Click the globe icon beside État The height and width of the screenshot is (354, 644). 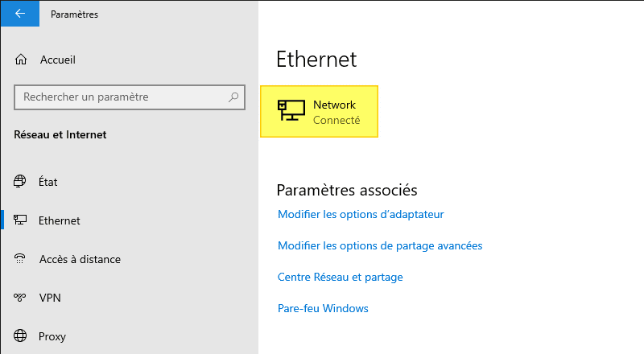click(x=20, y=182)
